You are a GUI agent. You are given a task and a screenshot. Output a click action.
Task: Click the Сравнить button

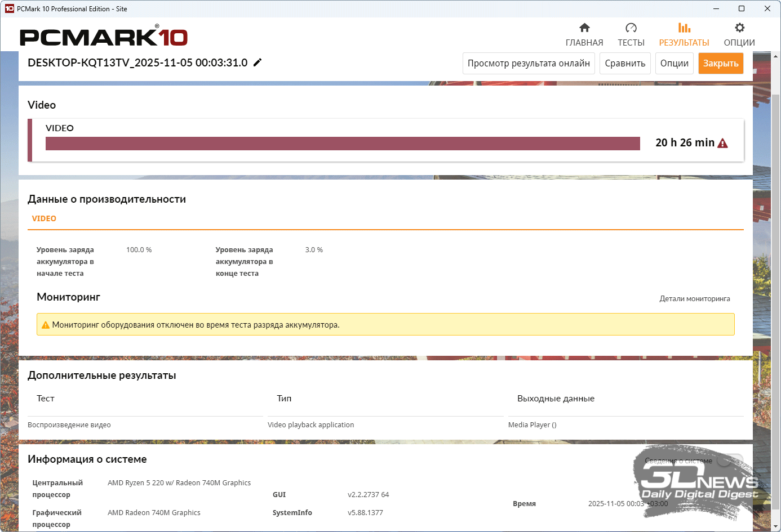pos(625,63)
